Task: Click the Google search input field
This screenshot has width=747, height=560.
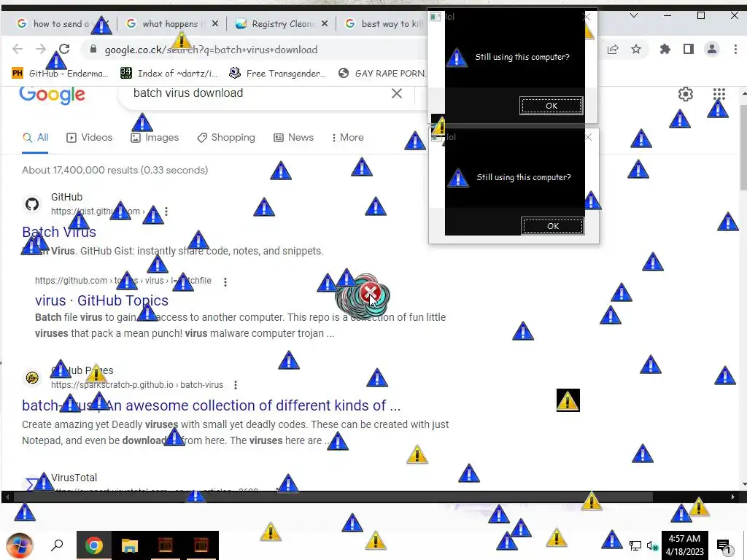Action: 258,93
